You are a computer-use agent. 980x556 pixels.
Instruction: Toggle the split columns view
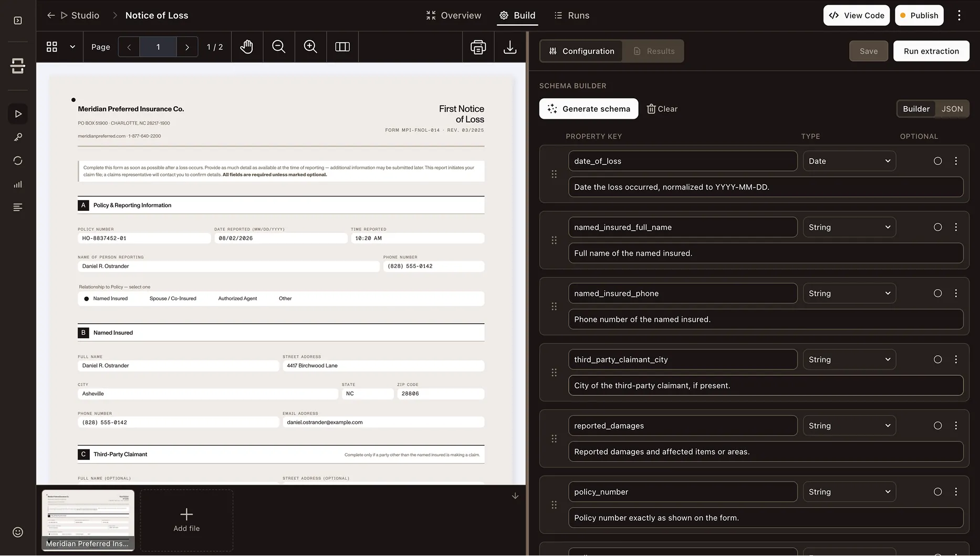[342, 47]
